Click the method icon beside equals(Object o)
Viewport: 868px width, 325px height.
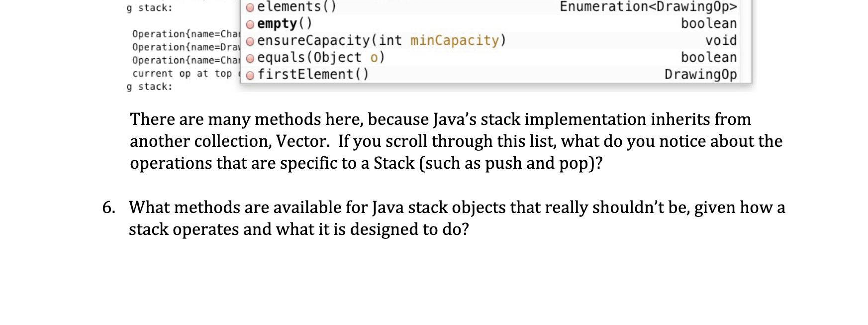[250, 58]
